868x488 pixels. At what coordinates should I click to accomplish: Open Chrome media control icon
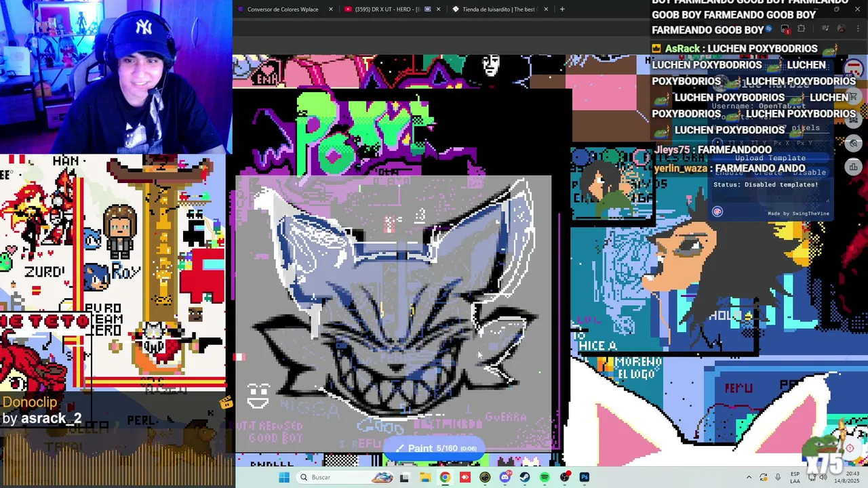pyautogui.click(x=825, y=29)
